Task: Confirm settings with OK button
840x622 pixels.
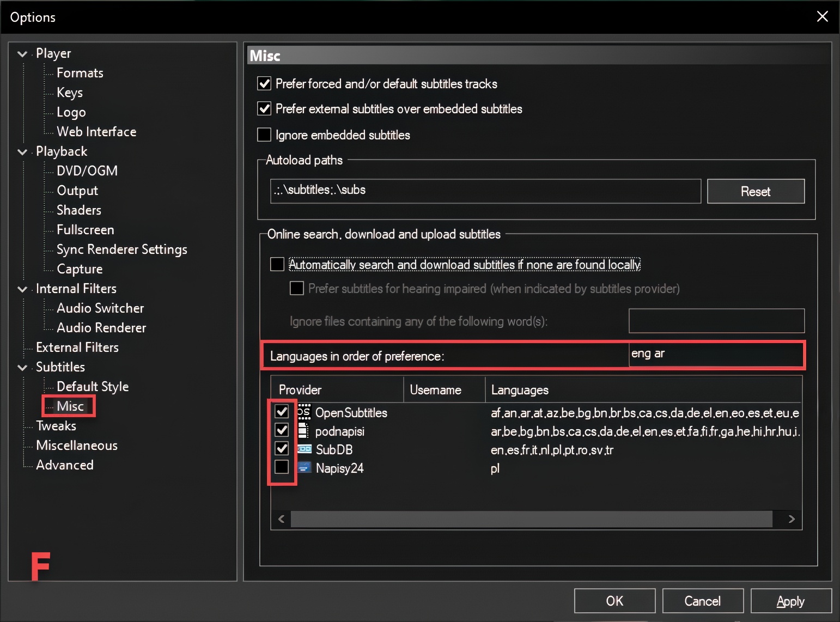Action: click(614, 601)
